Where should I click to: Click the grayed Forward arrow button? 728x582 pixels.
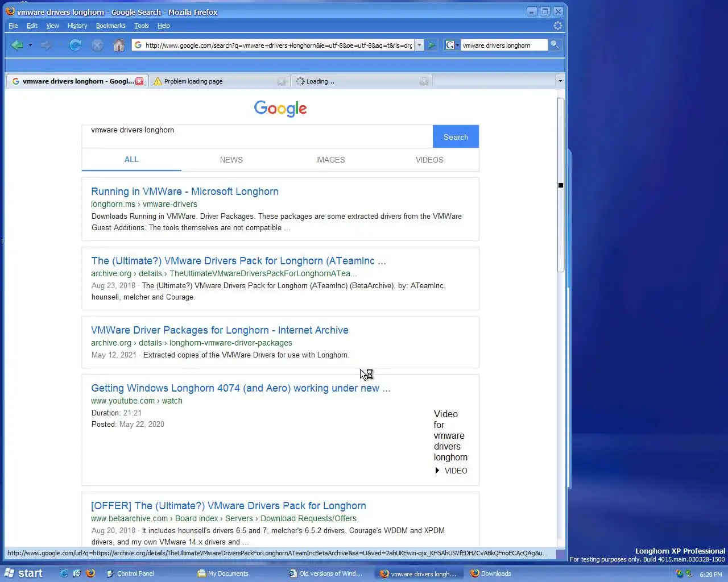click(x=46, y=45)
